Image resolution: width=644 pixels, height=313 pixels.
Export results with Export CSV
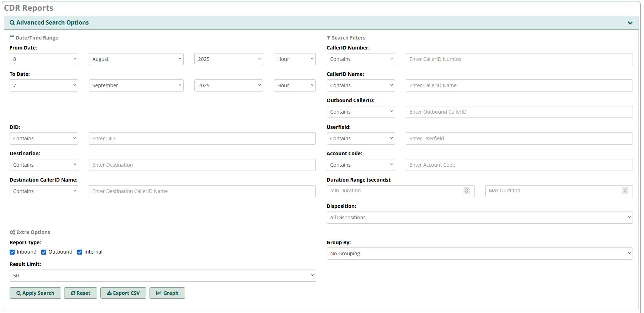tap(123, 293)
